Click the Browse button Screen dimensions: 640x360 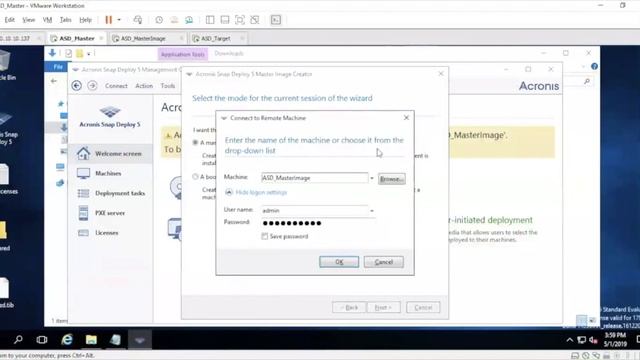coord(391,179)
